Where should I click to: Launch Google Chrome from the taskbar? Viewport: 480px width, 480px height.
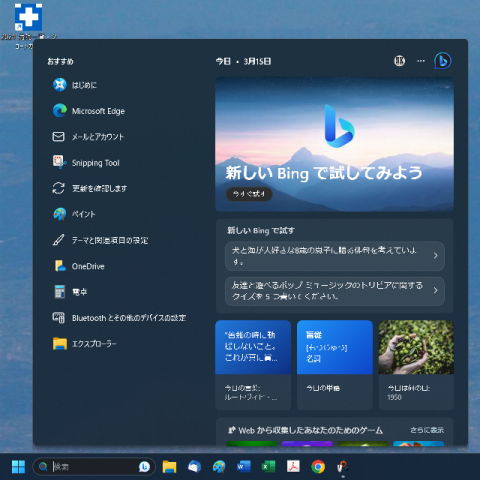(318, 467)
